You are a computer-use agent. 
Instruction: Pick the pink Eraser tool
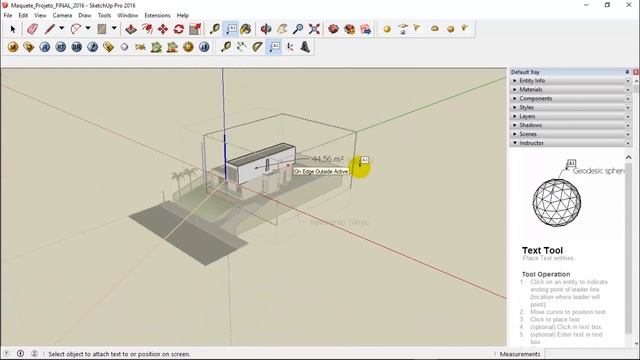pyautogui.click(x=32, y=29)
